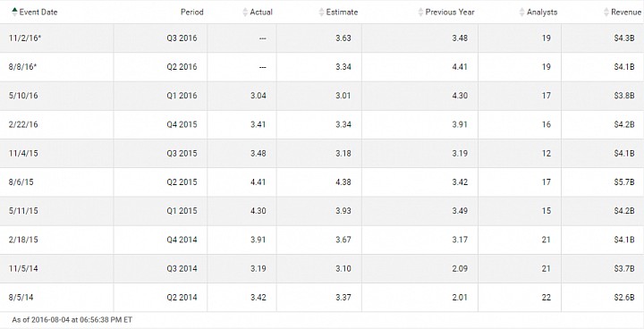Select the 2/22/16 event date row
The width and height of the screenshot is (644, 329).
[x=322, y=124]
